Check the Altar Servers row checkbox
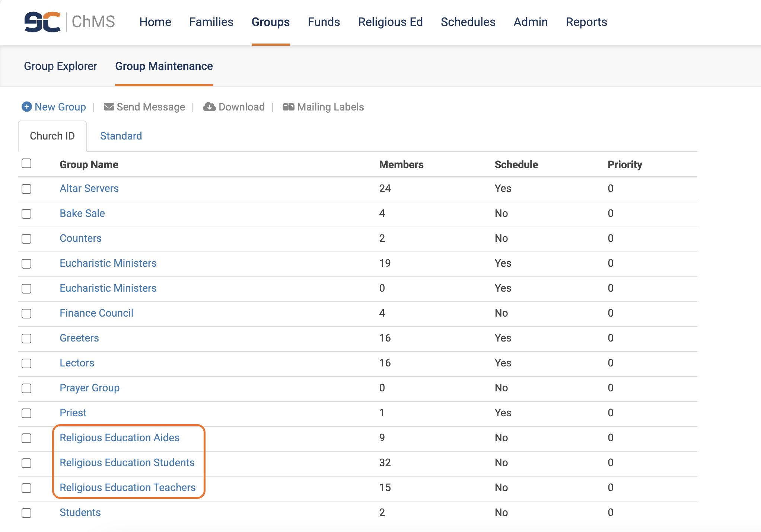Viewport: 761px width, 532px height. 26,189
